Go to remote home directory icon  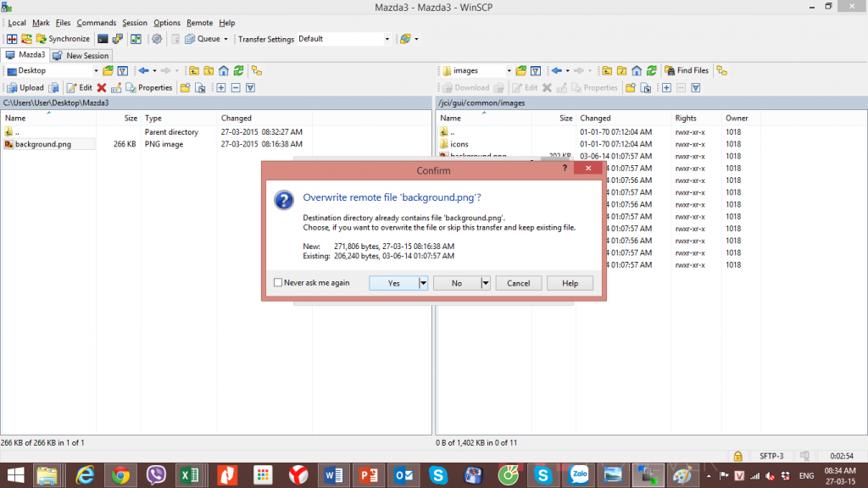point(637,71)
